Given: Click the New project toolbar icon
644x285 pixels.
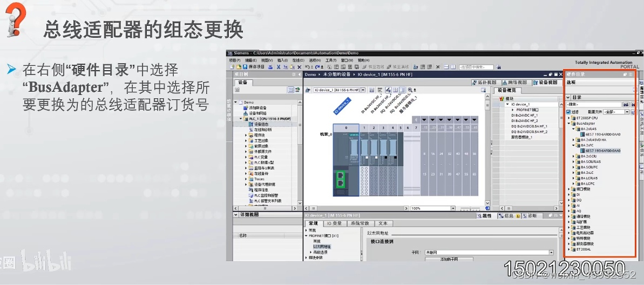Looking at the screenshot, I should click(232, 67).
